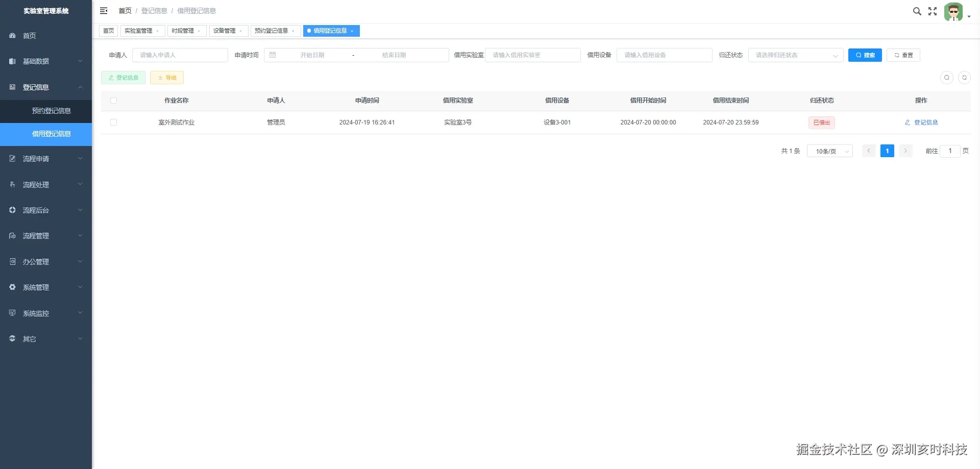Expand the 基础数据 menu
The height and width of the screenshot is (469, 980).
click(x=46, y=61)
